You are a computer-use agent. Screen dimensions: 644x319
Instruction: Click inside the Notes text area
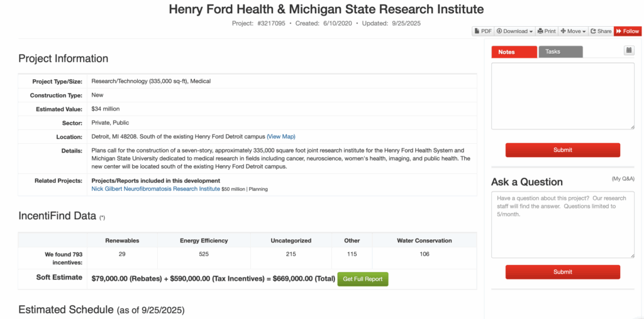562,96
